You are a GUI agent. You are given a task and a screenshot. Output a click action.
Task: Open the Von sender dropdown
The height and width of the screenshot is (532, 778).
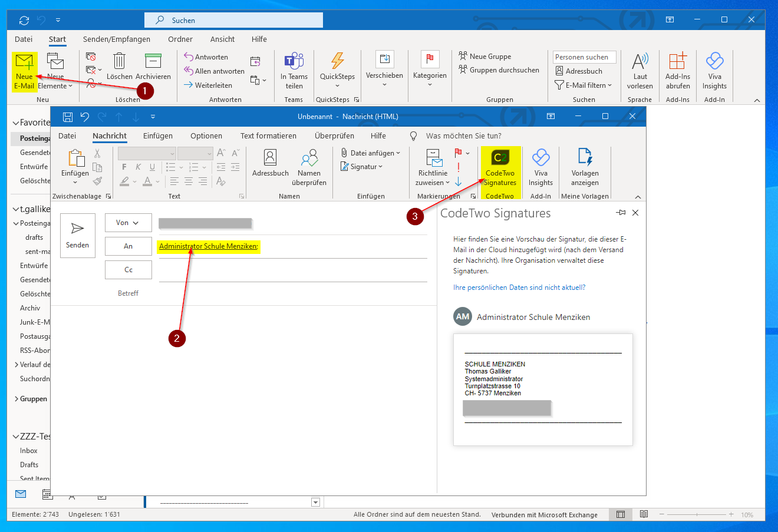128,223
